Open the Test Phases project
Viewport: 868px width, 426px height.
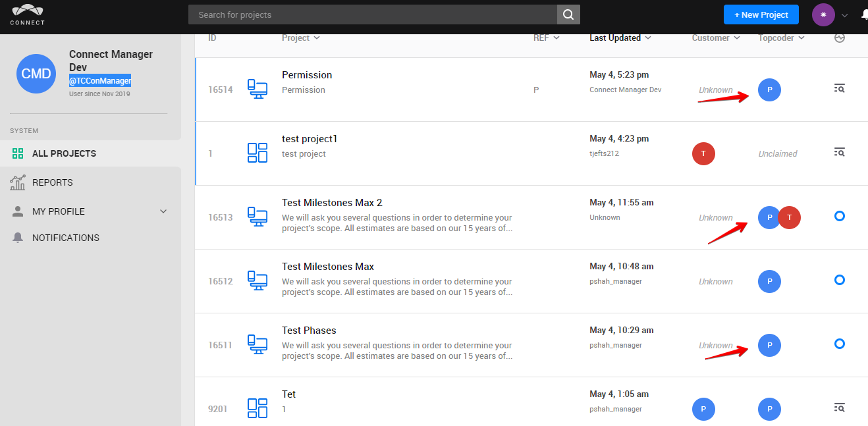tap(309, 331)
